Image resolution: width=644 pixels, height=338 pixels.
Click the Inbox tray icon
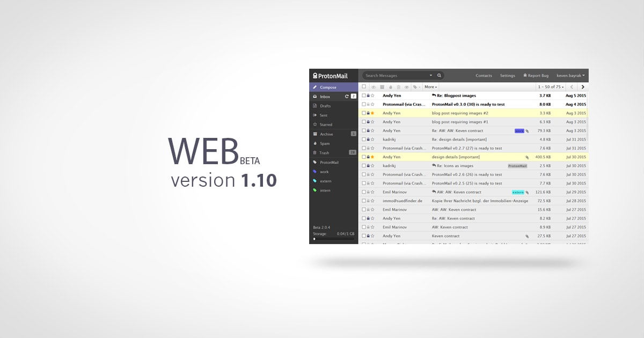click(315, 97)
